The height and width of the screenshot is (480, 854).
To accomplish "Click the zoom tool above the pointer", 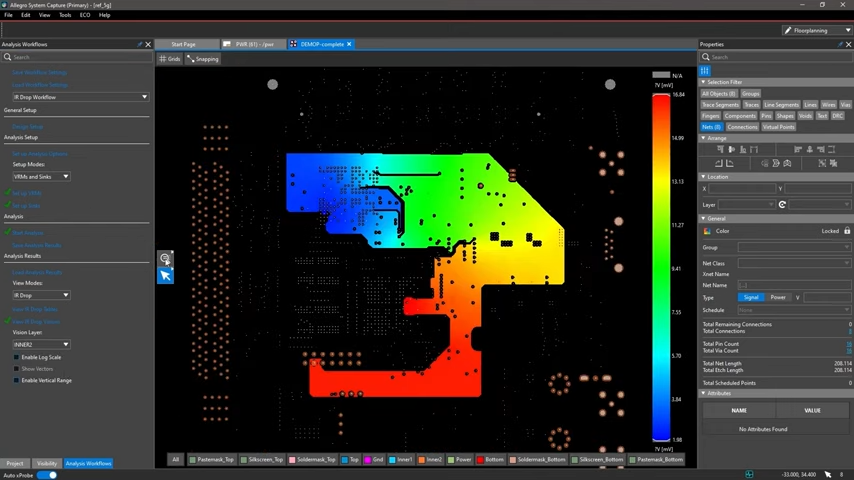I will pyautogui.click(x=165, y=259).
